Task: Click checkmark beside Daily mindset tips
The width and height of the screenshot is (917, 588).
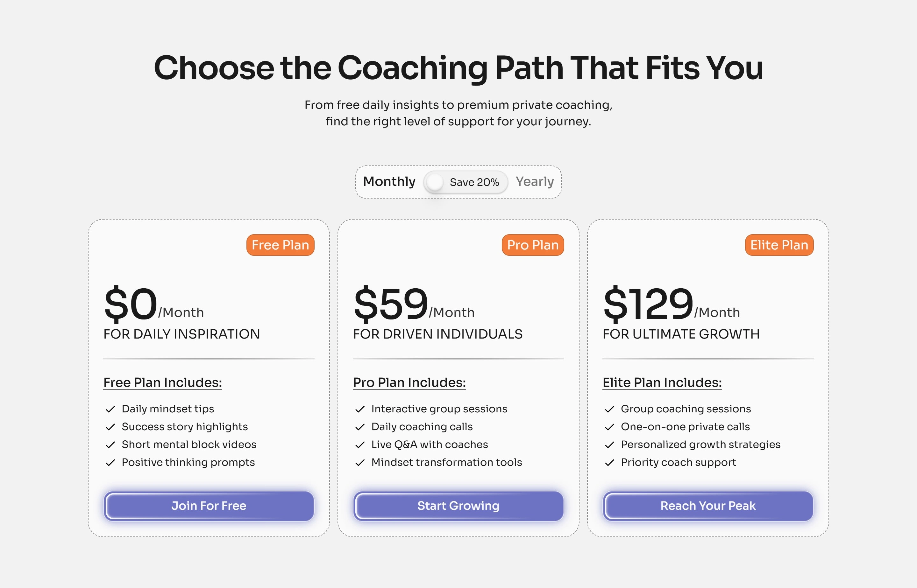Action: 110,409
